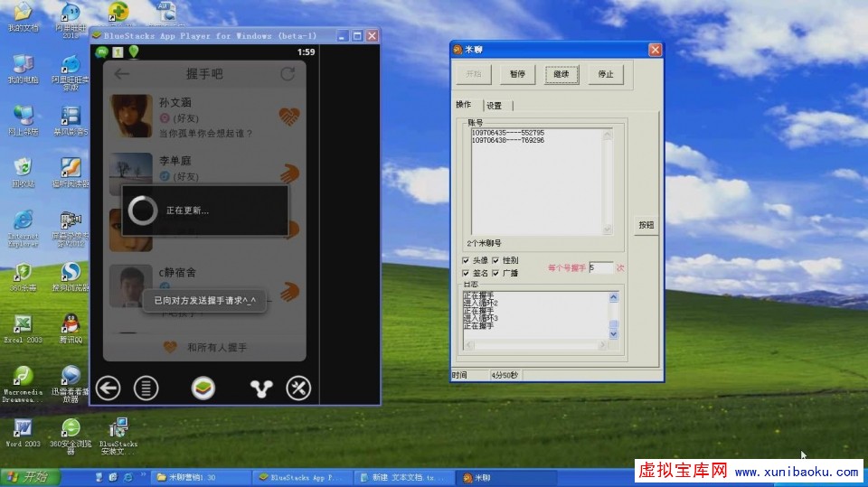The image size is (868, 487).
Task: Open BlueStacks settings tools icon
Action: pos(298,389)
